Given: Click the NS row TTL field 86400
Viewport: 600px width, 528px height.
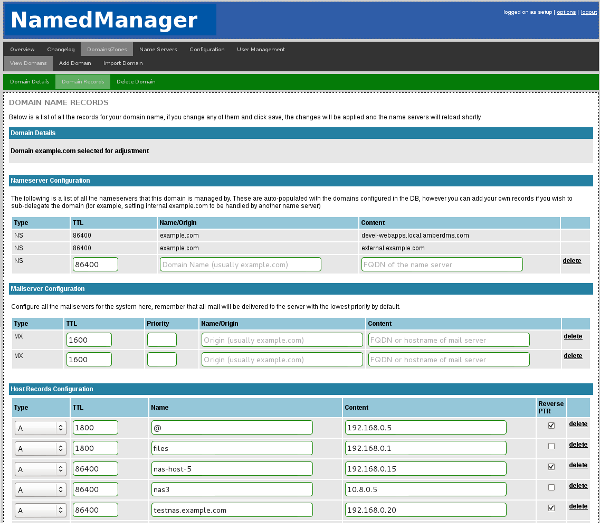Looking at the screenshot, I should [95, 264].
